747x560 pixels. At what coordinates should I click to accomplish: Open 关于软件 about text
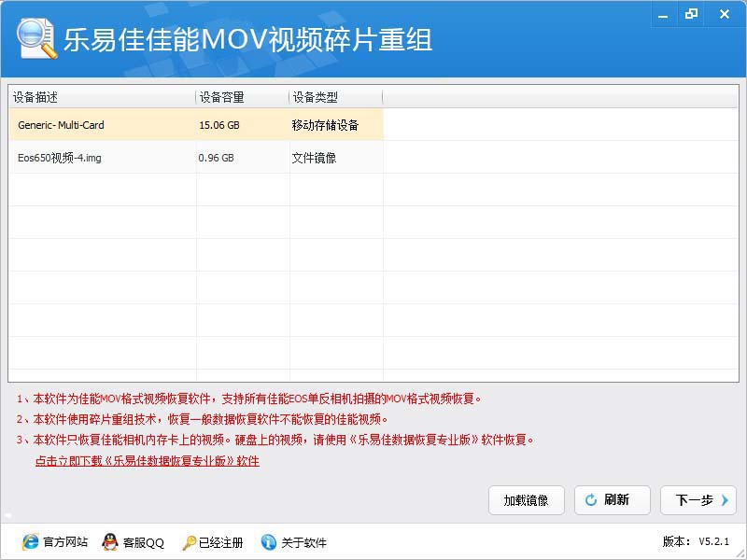304,542
